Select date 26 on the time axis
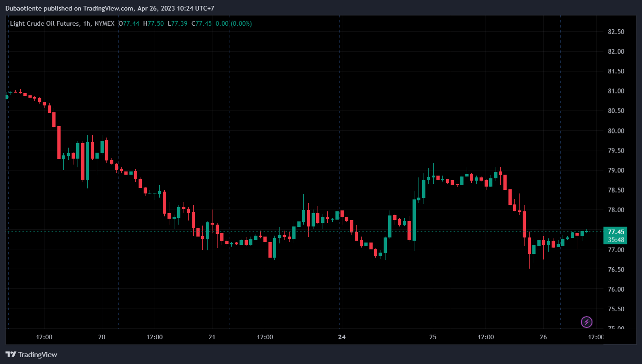The width and height of the screenshot is (642, 364). pos(543,337)
